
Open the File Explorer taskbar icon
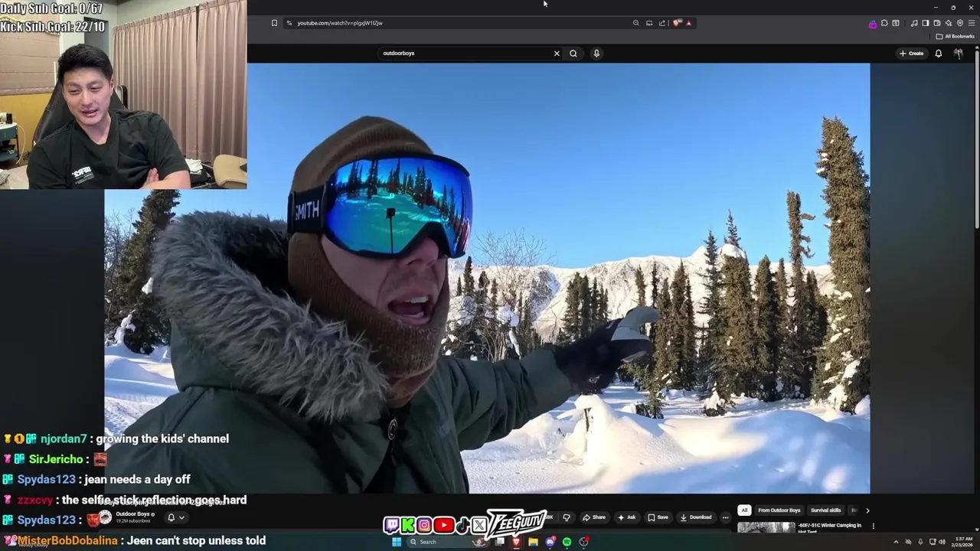pos(533,542)
